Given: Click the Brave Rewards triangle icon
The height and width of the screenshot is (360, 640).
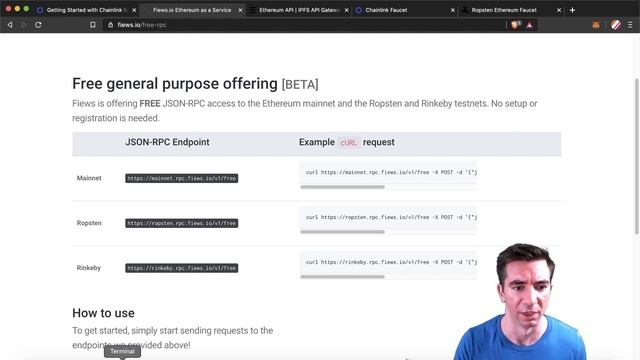Looking at the screenshot, I should pyautogui.click(x=529, y=25).
